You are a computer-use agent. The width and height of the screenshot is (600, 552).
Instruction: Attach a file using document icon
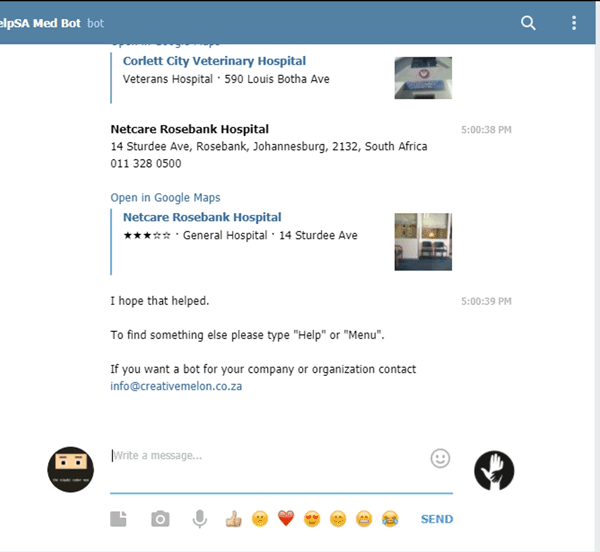coord(118,519)
